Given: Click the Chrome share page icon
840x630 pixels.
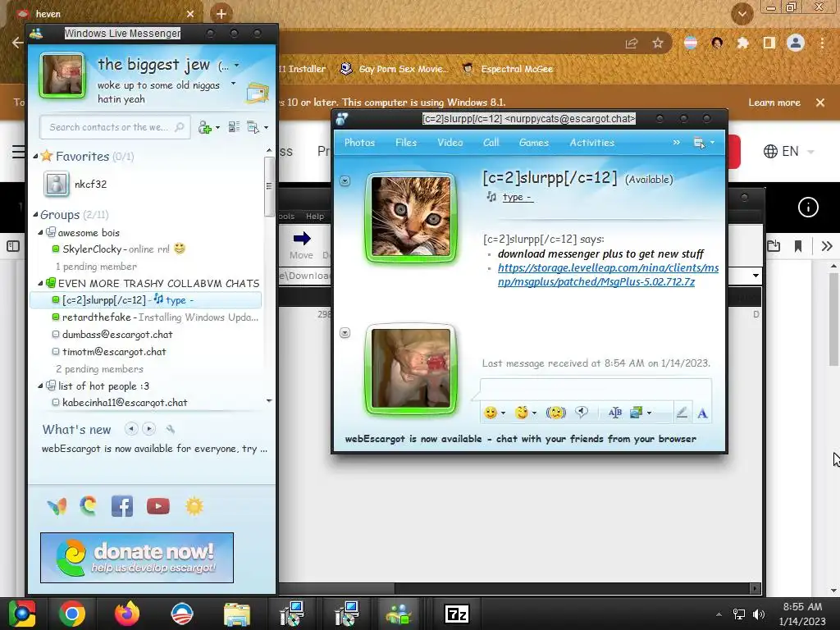Looking at the screenshot, I should click(632, 43).
